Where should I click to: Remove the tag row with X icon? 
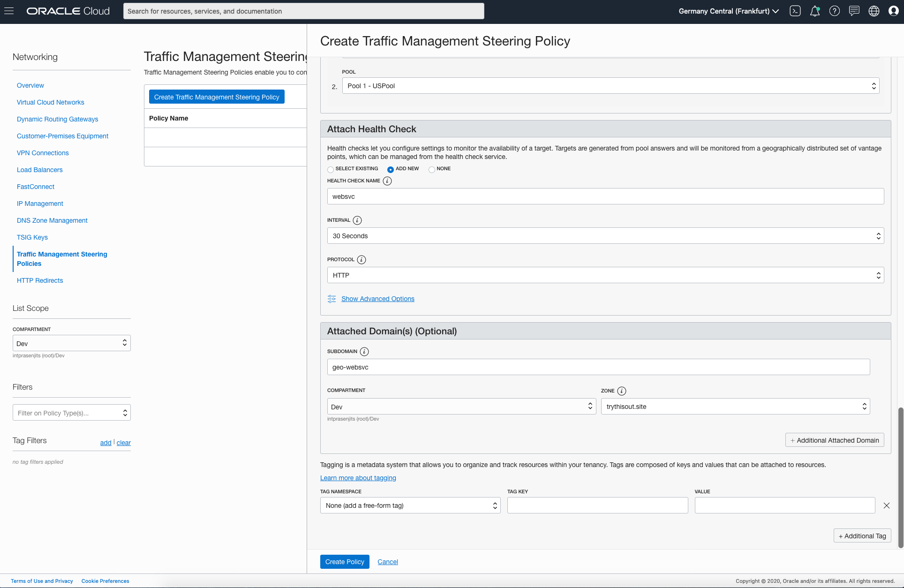tap(886, 505)
